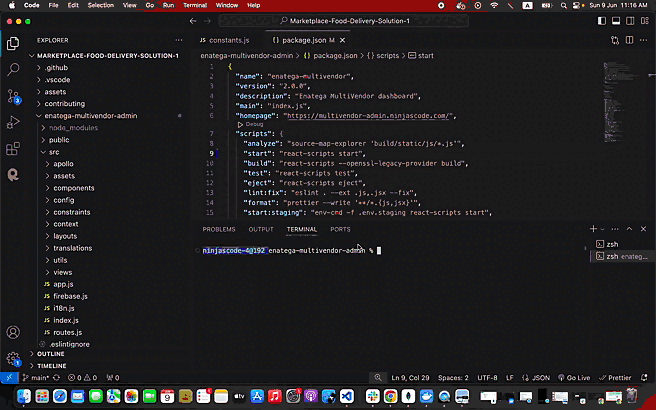The width and height of the screenshot is (656, 410).
Task: Open the Extensions view
Action: (13, 148)
